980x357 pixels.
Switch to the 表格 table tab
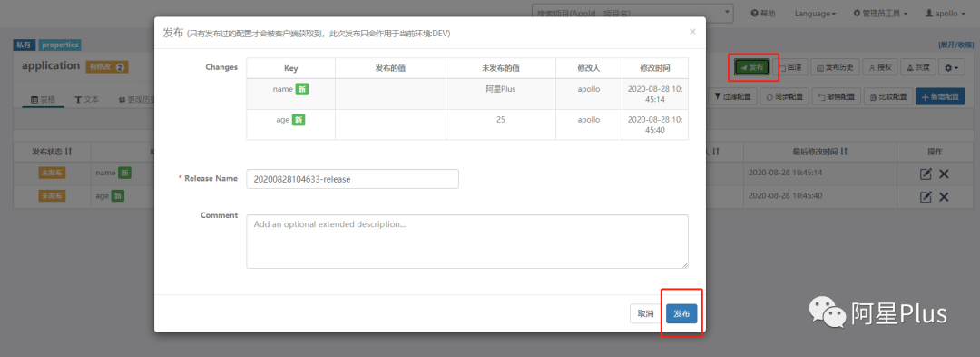(44, 99)
